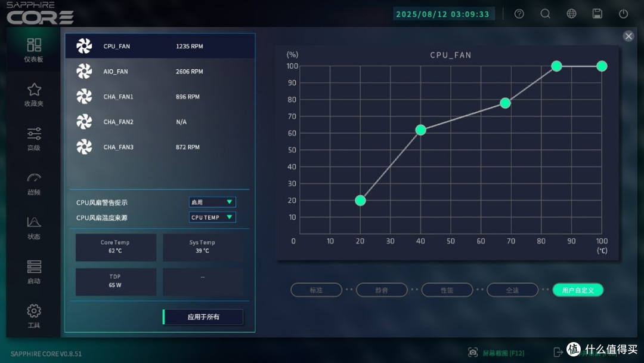Open the Dashboard (仪表板) sidebar section
Screen dimensions: 644x363
[x=33, y=50]
